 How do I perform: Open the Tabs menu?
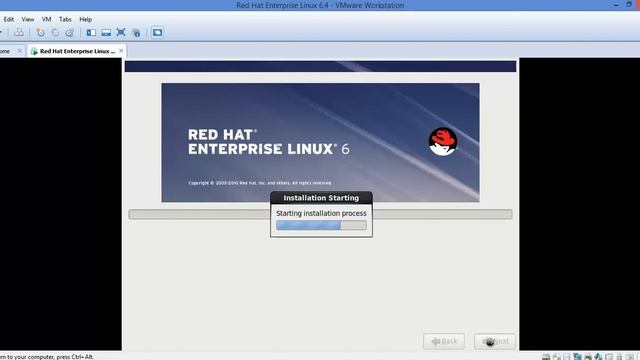pos(65,19)
